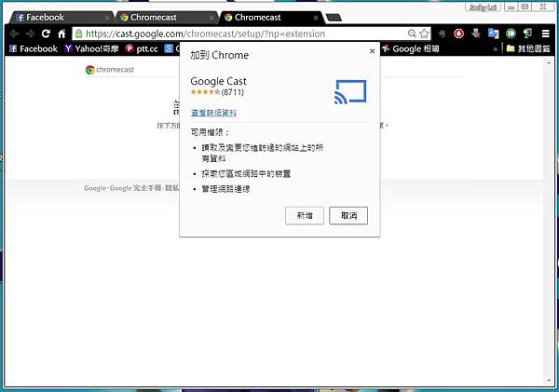This screenshot has height=392, width=559.
Task: Open the Google 相簿 bookmark
Action: pyautogui.click(x=410, y=48)
